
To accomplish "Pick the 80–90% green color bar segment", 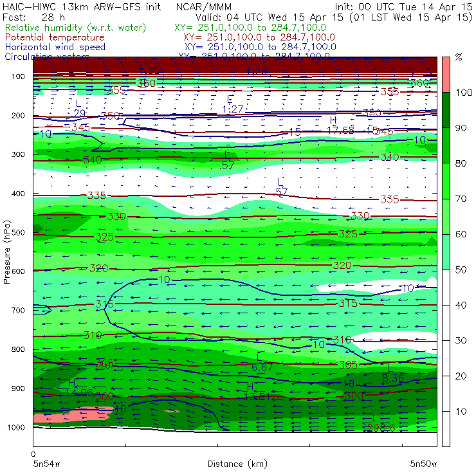I will coord(446,145).
